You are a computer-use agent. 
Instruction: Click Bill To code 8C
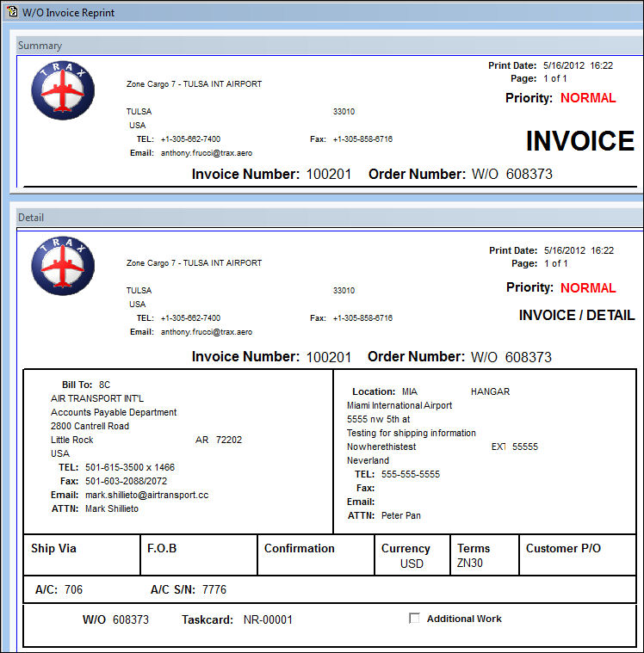104,385
